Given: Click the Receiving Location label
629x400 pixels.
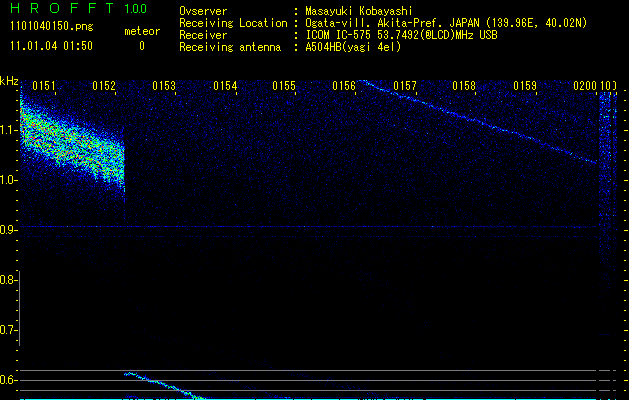Looking at the screenshot, I should click(233, 24).
